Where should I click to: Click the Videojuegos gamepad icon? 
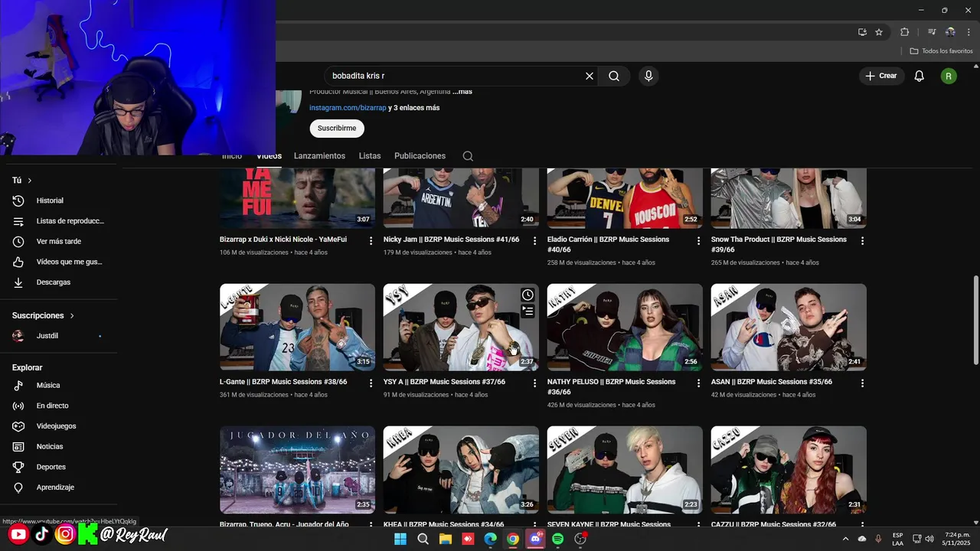tap(18, 426)
